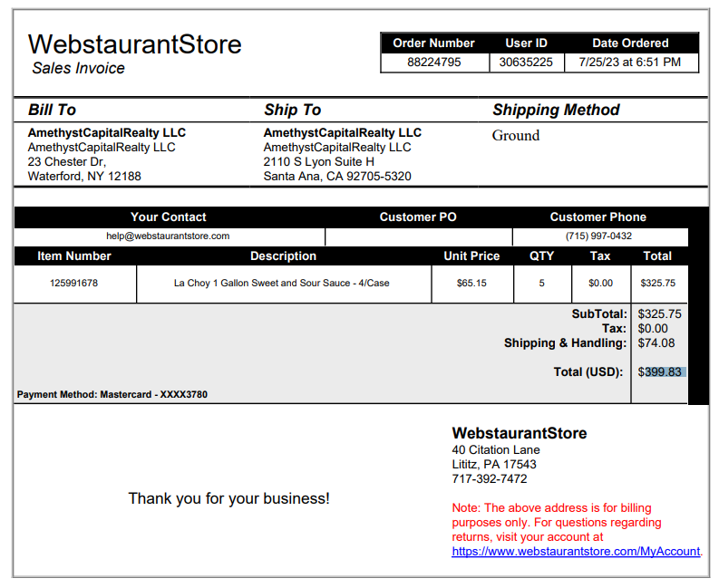This screenshot has width=719, height=588.
Task: Open the webstaurantstore.com/MyAccount link
Action: pos(576,552)
